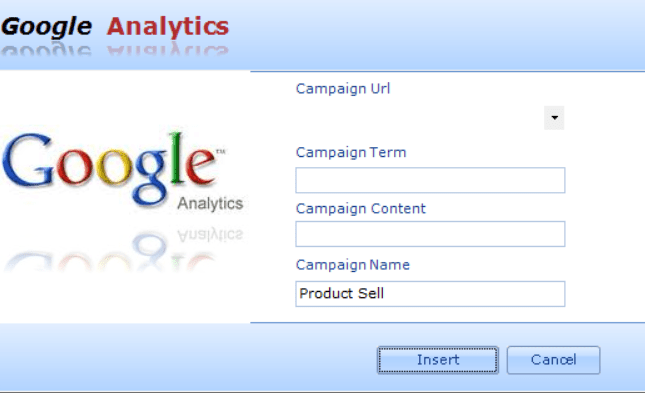Click the black italic Google header text
645x394 pixels.
tap(46, 28)
